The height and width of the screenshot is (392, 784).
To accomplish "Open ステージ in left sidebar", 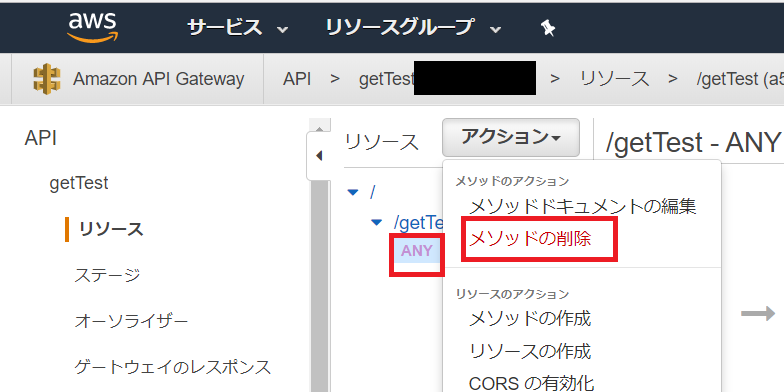I will tap(107, 275).
